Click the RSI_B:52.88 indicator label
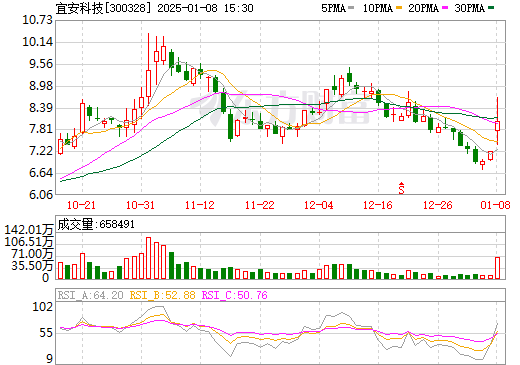The width and height of the screenshot is (520, 365). [x=162, y=295]
